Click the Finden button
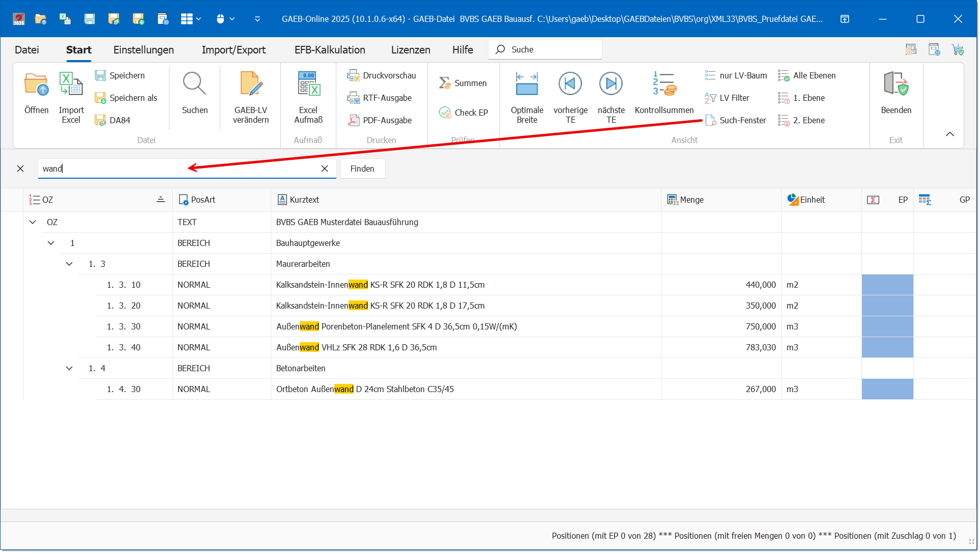Screen dimensions: 980x553 coord(362,169)
